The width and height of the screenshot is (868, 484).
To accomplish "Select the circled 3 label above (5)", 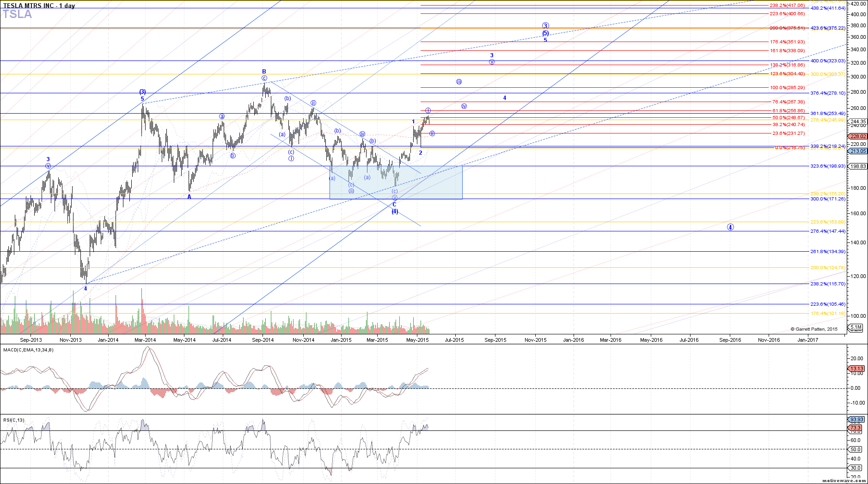I will click(x=545, y=26).
